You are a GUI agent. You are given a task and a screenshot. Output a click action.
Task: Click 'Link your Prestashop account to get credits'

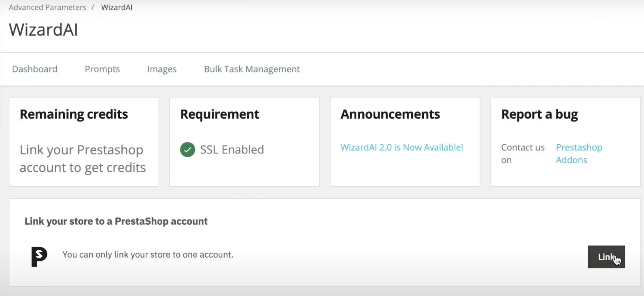tap(83, 158)
